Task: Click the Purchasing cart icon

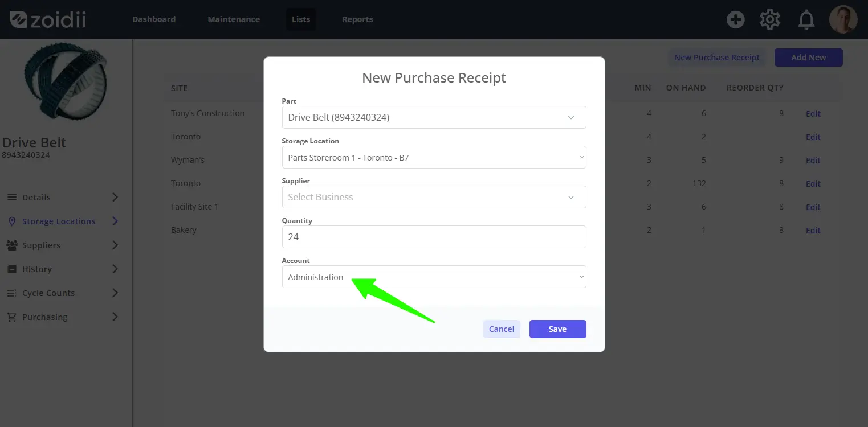Action: tap(11, 317)
